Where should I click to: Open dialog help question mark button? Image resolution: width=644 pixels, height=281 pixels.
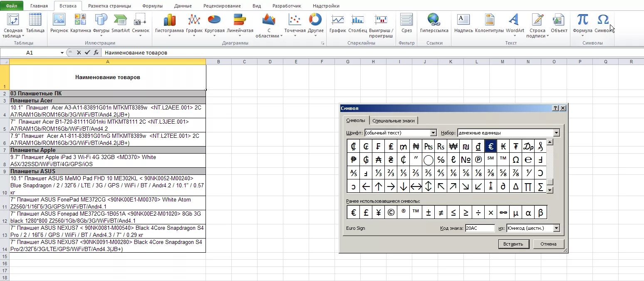click(x=555, y=108)
